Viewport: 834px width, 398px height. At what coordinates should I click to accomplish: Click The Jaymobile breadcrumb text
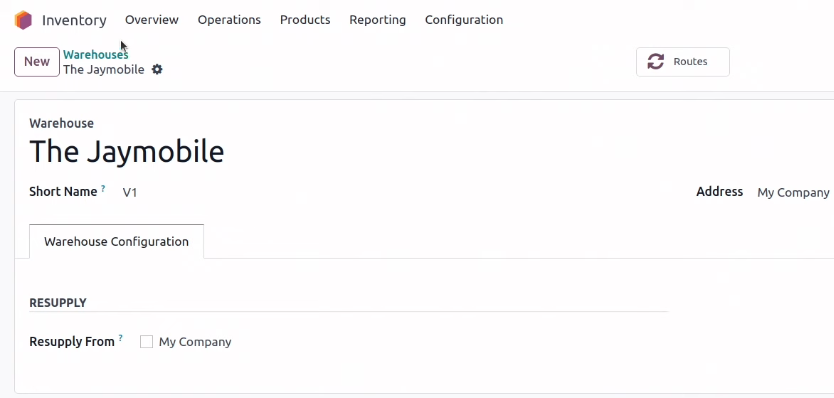pyautogui.click(x=104, y=70)
